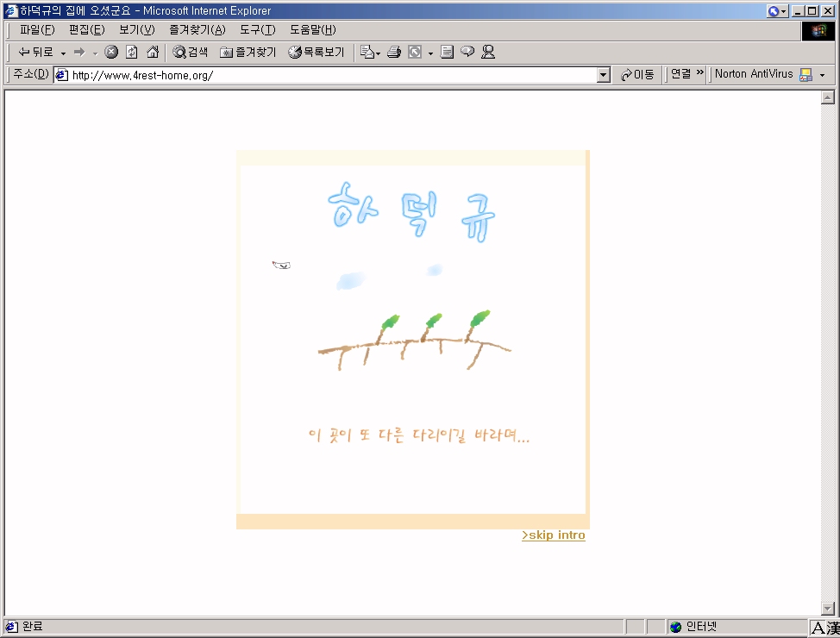The width and height of the screenshot is (840, 638).
Task: Expand the 연결 (Links) toolbar chevron
Action: point(700,74)
